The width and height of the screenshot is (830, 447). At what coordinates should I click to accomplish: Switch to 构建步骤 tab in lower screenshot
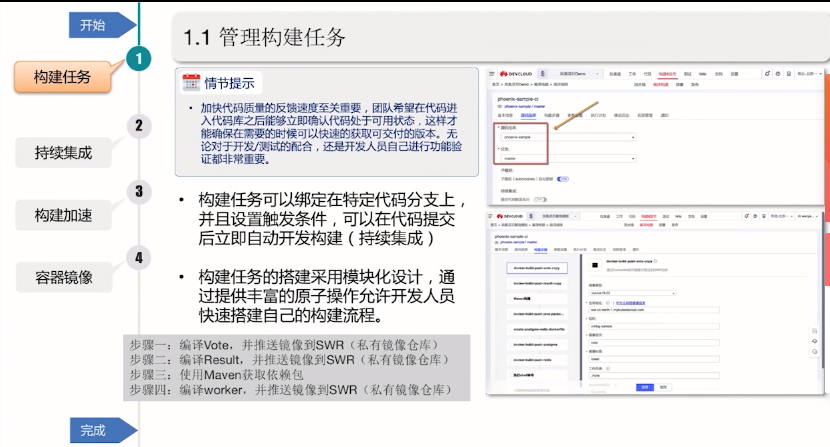click(540, 249)
